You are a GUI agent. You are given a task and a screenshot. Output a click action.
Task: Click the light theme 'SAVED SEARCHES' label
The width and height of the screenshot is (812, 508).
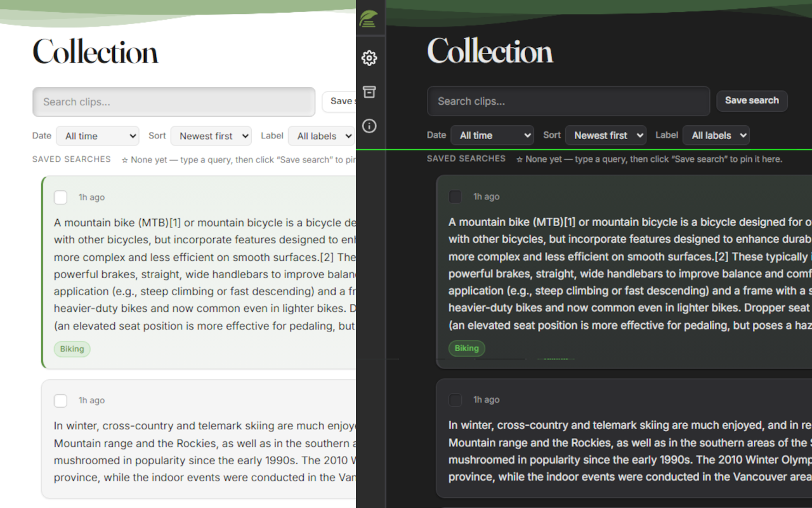point(72,159)
